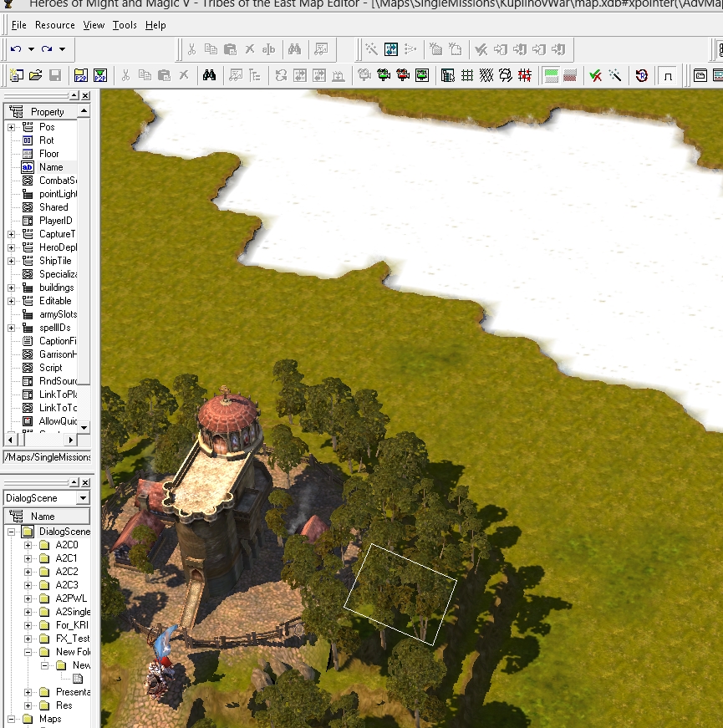Click the magic wand icon in lower toolbar
723x728 pixels.
click(615, 75)
